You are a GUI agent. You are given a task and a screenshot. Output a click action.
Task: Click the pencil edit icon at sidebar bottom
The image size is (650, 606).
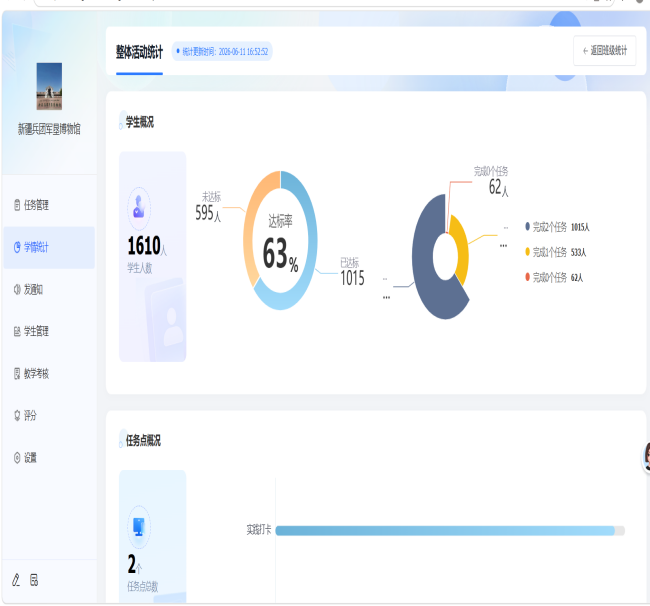[x=16, y=580]
